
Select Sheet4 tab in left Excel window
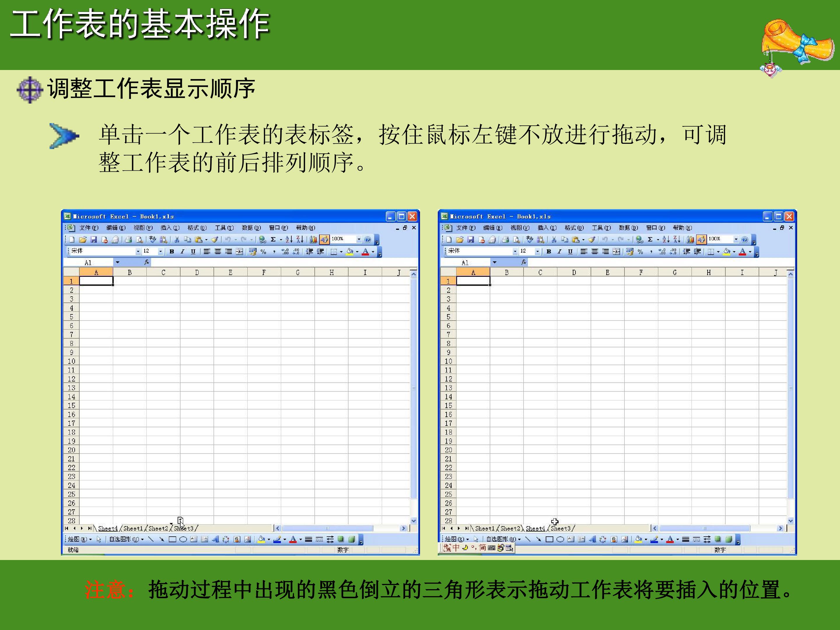[x=108, y=528]
